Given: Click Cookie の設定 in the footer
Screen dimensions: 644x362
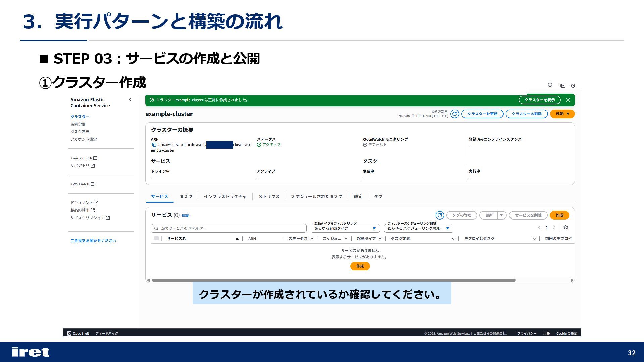Looking at the screenshot, I should coord(567,333).
